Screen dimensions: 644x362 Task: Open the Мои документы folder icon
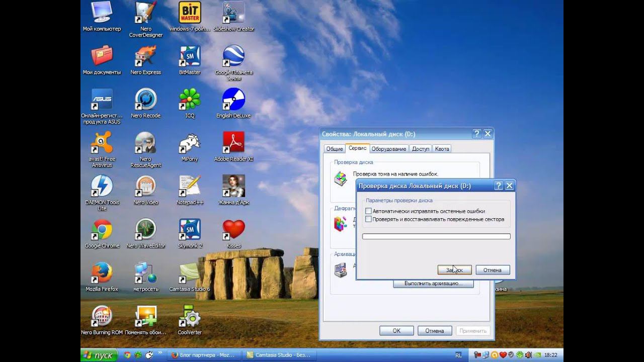pyautogui.click(x=102, y=60)
